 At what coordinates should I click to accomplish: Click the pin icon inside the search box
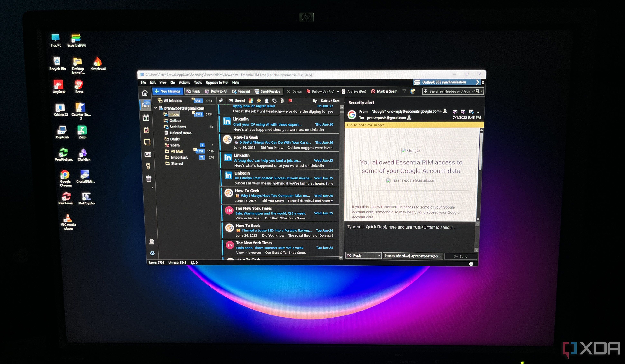click(x=426, y=91)
